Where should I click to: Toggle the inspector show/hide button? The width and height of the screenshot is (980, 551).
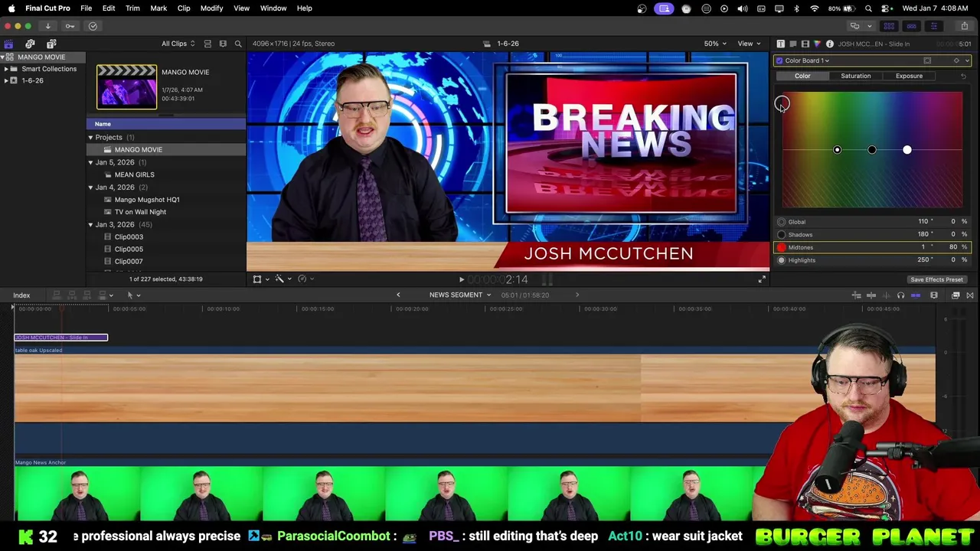click(933, 26)
